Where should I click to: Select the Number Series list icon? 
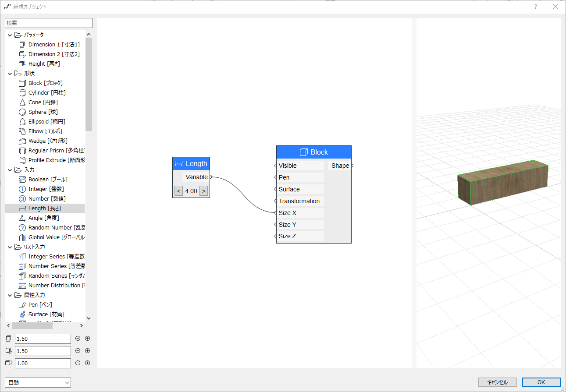click(x=22, y=266)
